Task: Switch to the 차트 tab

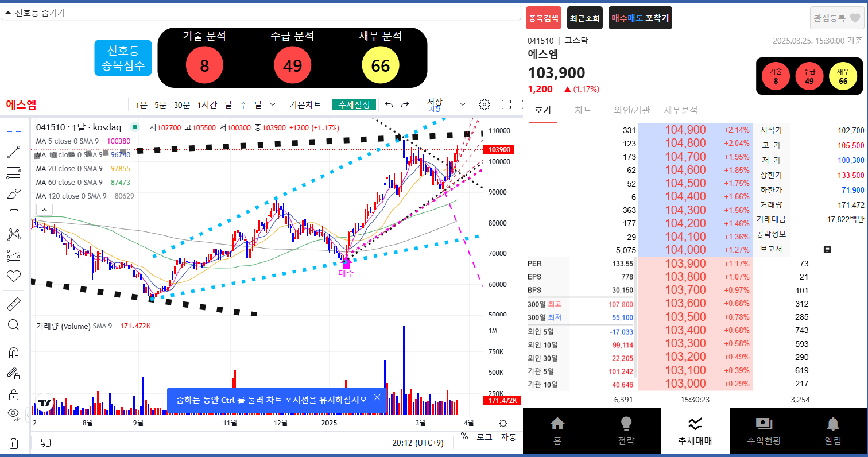Action: click(583, 110)
